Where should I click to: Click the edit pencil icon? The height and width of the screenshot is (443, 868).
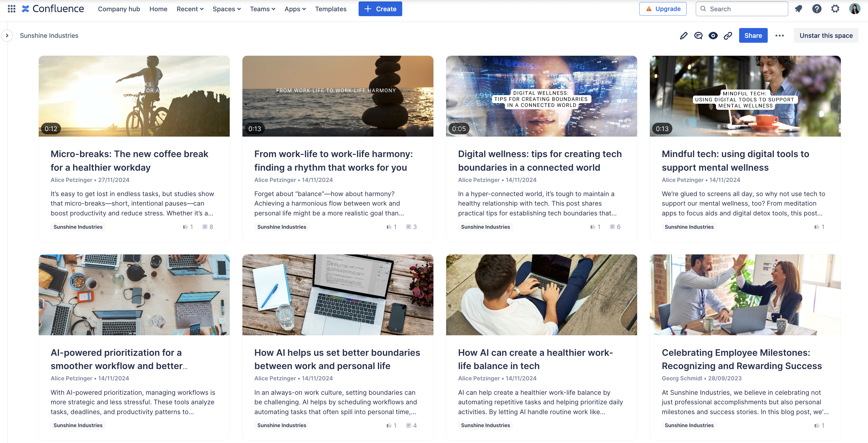coord(683,35)
